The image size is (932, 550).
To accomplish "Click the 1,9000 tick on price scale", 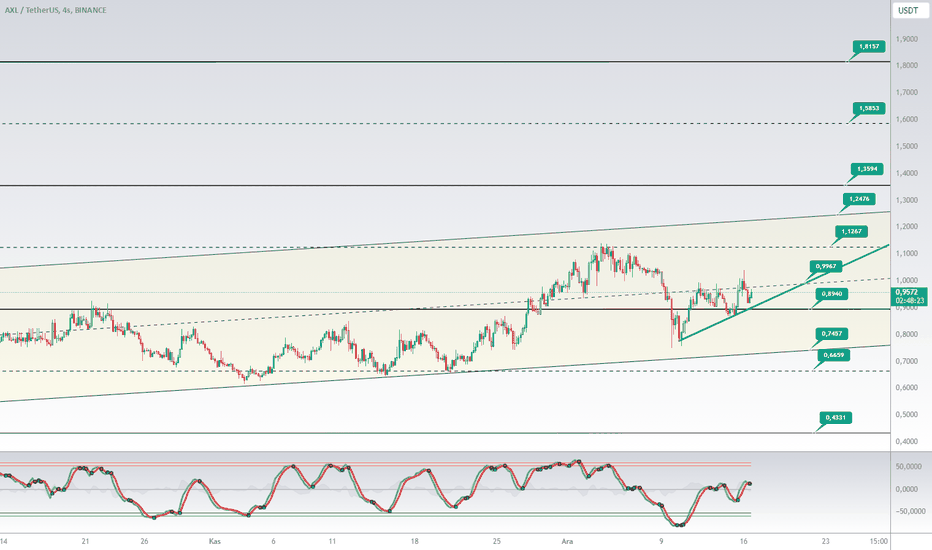I will (906, 39).
